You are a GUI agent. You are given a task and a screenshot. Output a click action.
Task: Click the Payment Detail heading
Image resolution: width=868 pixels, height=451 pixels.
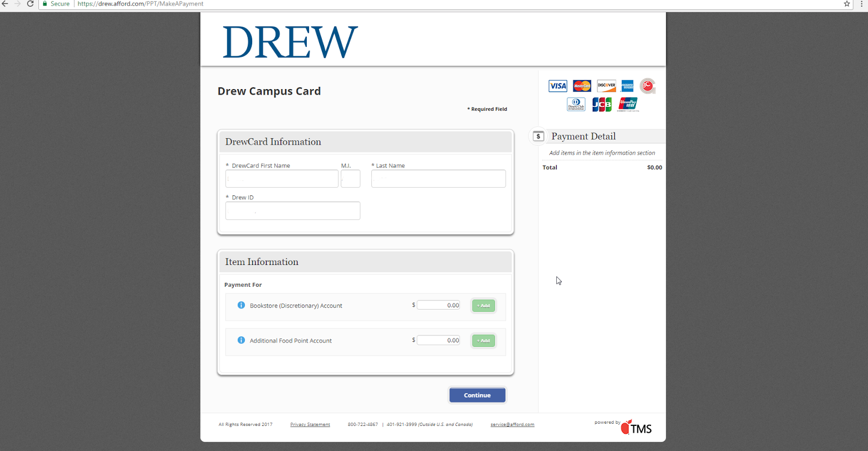click(x=583, y=136)
